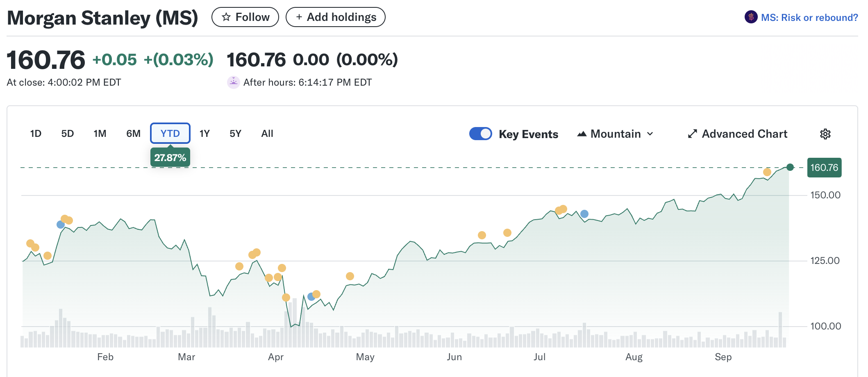Click the 160.76 current price label on axis
The width and height of the screenshot is (868, 377).
pos(824,168)
